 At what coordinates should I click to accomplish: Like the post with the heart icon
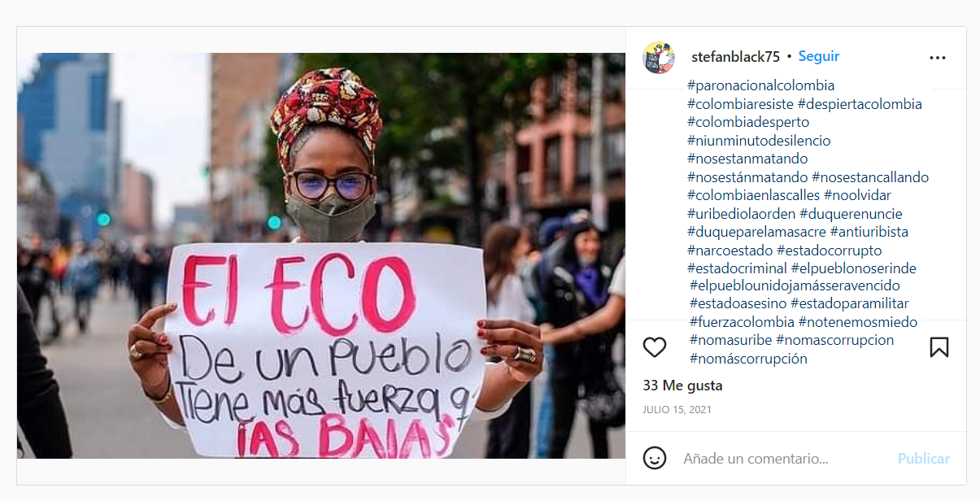point(655,347)
